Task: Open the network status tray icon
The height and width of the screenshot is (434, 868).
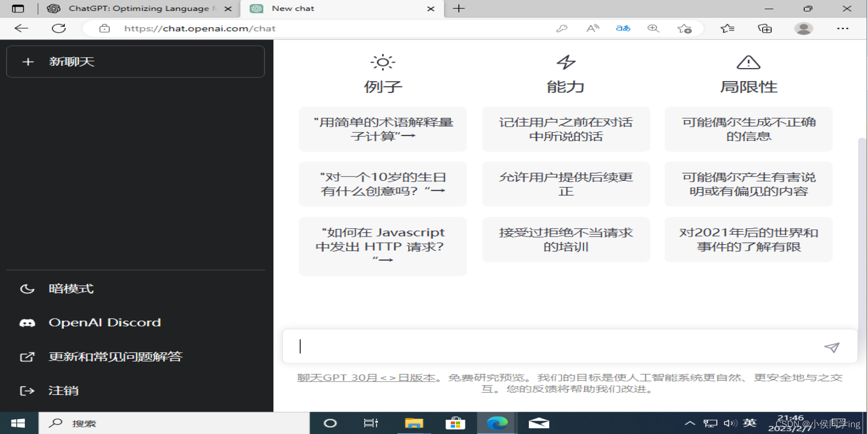Action: coord(710,423)
